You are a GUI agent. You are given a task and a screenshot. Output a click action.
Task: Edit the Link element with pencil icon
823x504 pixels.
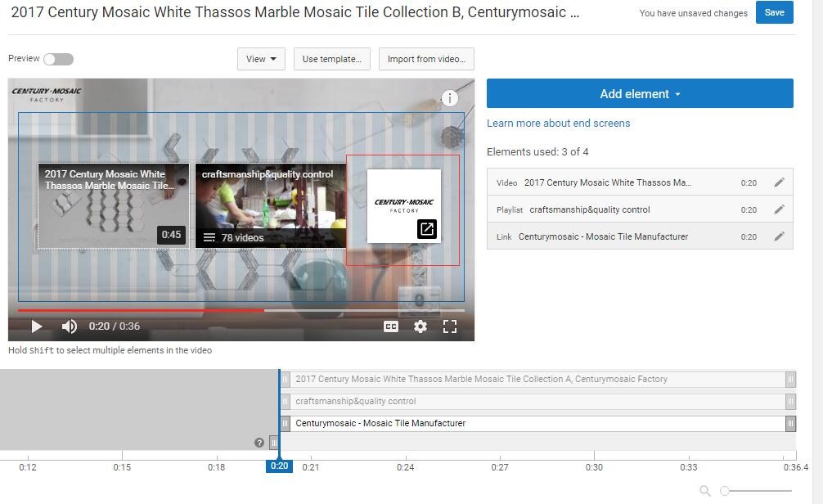(780, 236)
